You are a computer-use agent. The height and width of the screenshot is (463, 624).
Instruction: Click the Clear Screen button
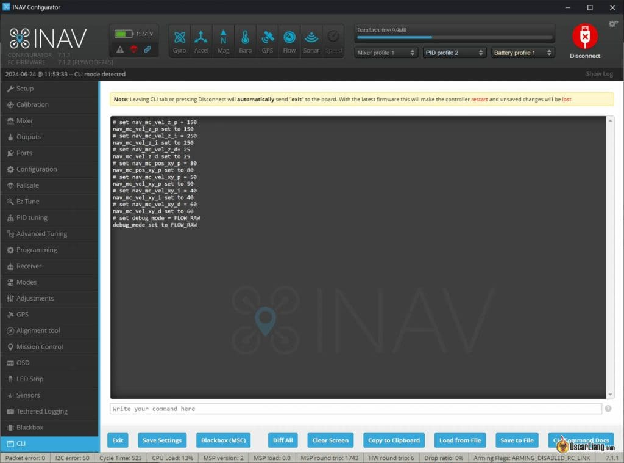coord(330,440)
